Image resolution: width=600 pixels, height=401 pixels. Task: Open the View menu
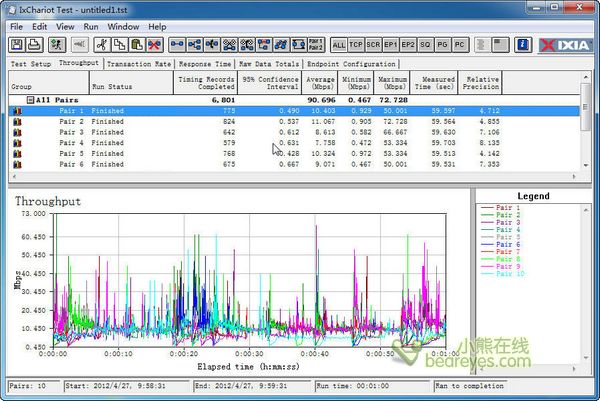65,27
